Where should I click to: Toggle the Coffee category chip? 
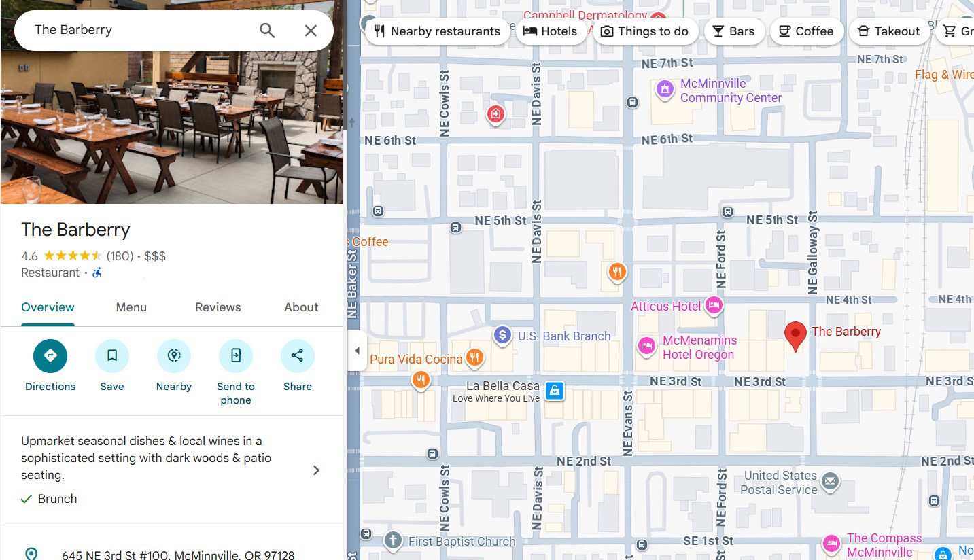[806, 31]
